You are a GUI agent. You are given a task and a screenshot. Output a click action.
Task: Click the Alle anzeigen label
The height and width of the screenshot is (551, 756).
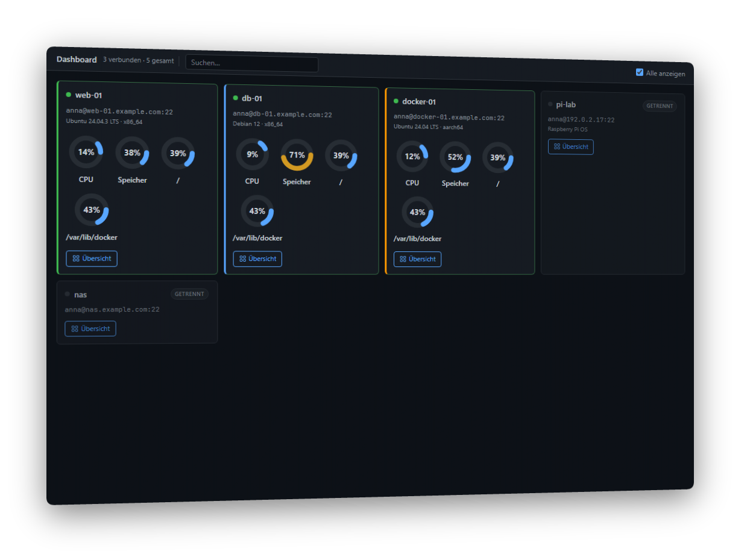(666, 74)
